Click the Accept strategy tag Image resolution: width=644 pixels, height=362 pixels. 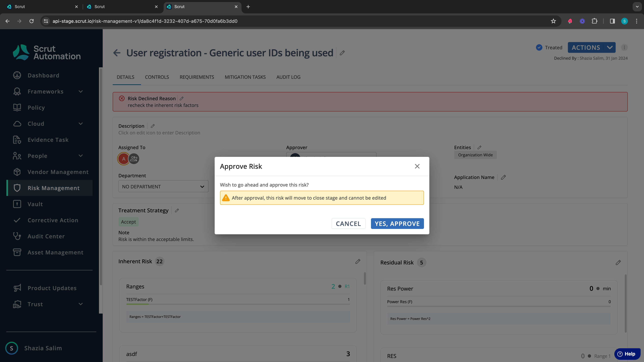[x=128, y=222]
